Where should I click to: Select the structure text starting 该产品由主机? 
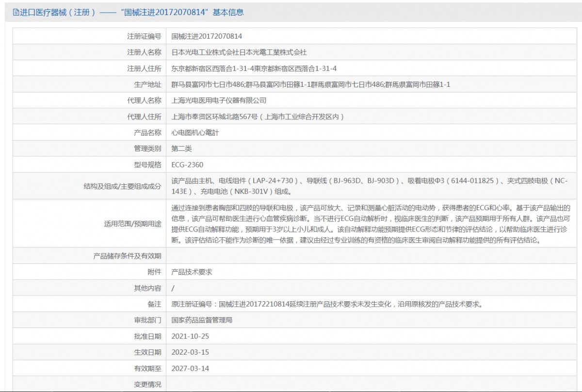(370, 186)
